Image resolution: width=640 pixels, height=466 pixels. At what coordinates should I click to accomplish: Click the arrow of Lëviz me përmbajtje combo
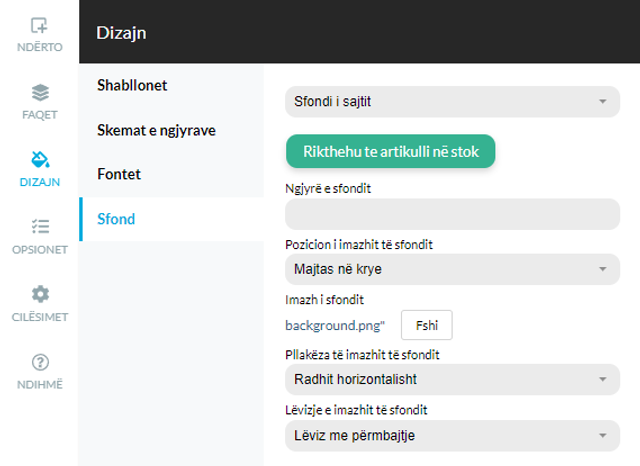pos(602,436)
